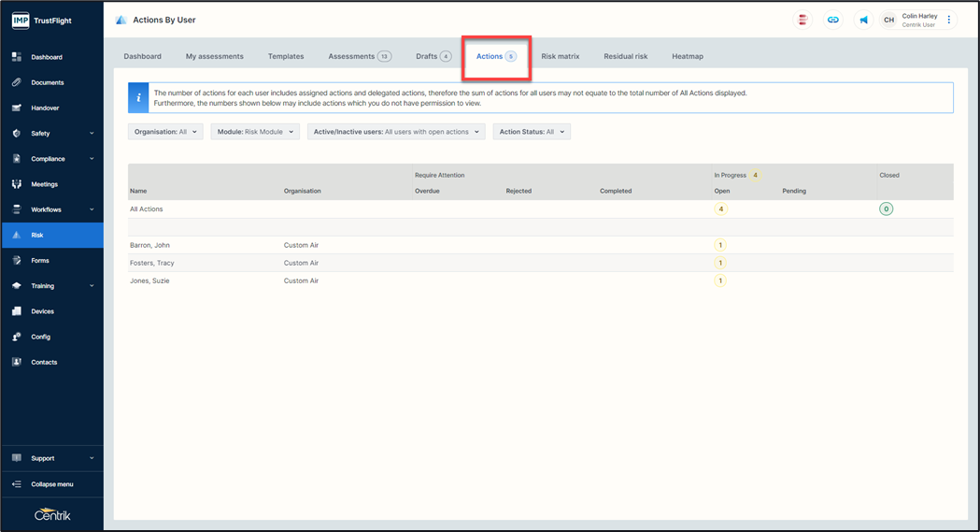980x532 pixels.
Task: Select the Forms sidebar icon
Action: coord(17,261)
